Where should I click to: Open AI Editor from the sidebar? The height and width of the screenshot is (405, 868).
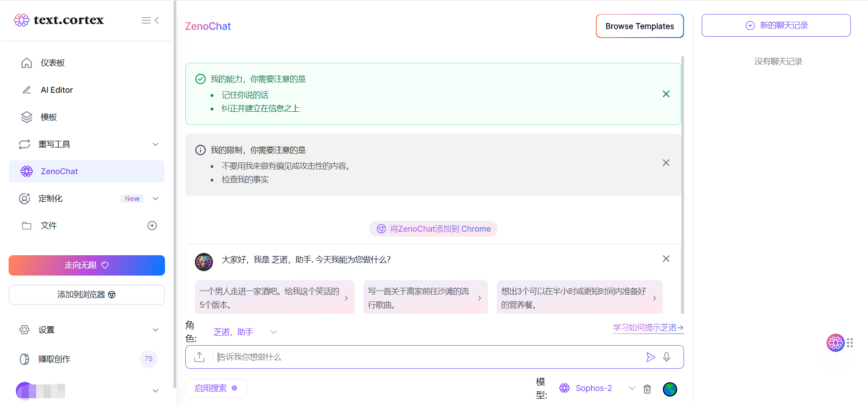(57, 90)
